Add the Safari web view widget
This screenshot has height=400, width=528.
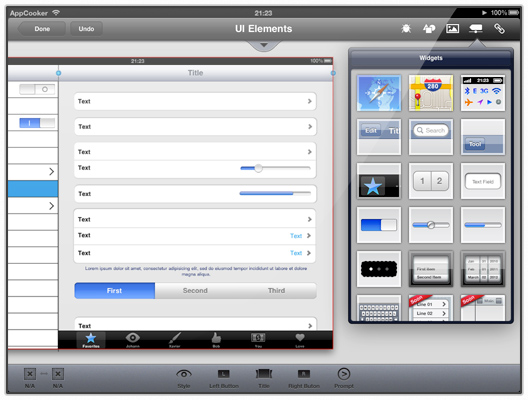[x=379, y=93]
